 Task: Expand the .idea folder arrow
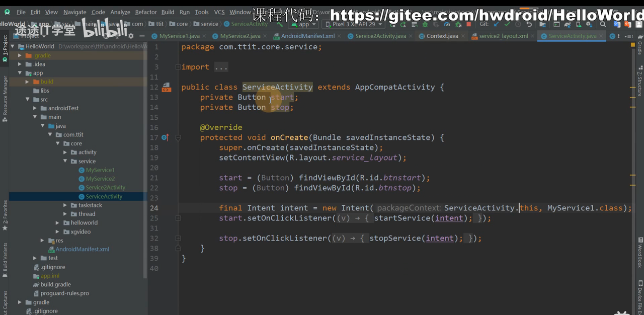pyautogui.click(x=20, y=64)
